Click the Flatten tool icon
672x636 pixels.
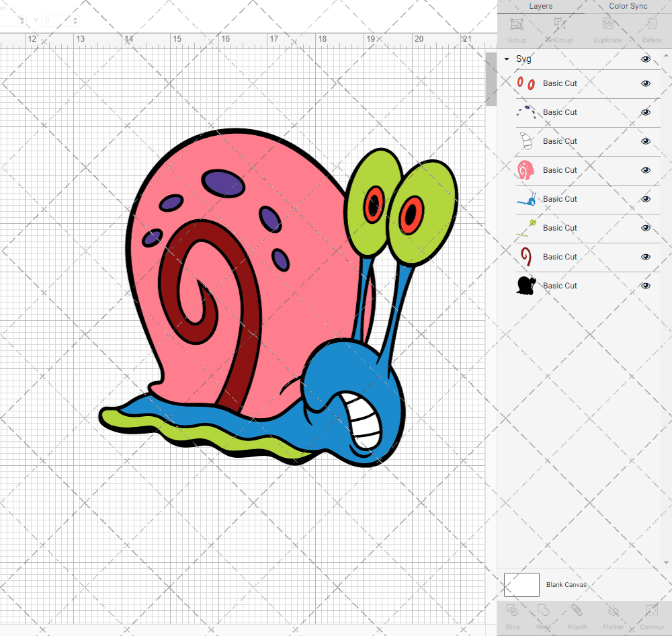pyautogui.click(x=613, y=610)
